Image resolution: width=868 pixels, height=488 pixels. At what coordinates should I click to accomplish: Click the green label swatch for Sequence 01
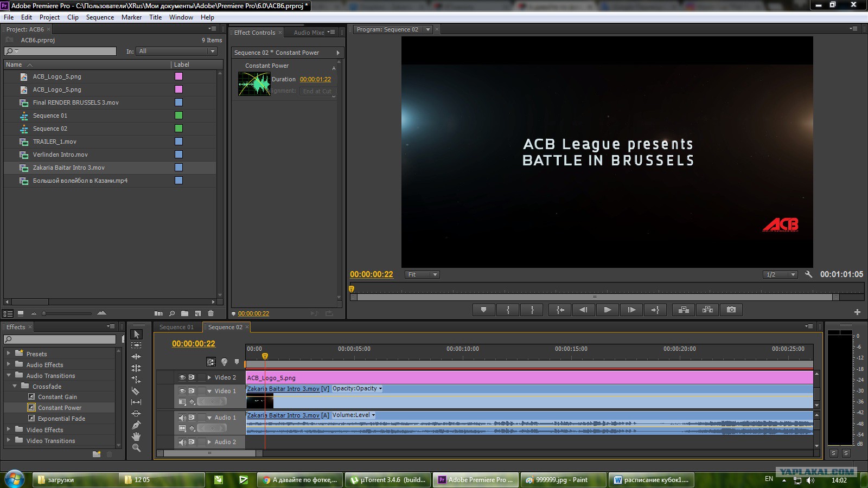(178, 115)
